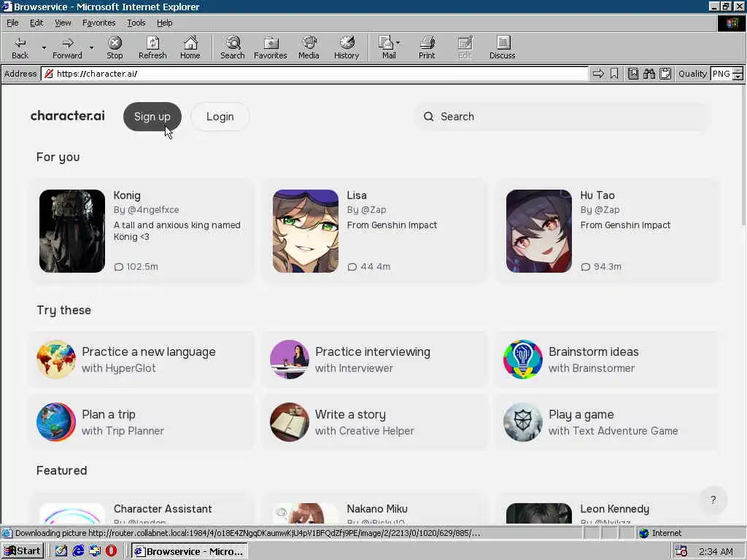Open the Favorites toolbar pane
This screenshot has height=560, width=747.
click(x=270, y=47)
